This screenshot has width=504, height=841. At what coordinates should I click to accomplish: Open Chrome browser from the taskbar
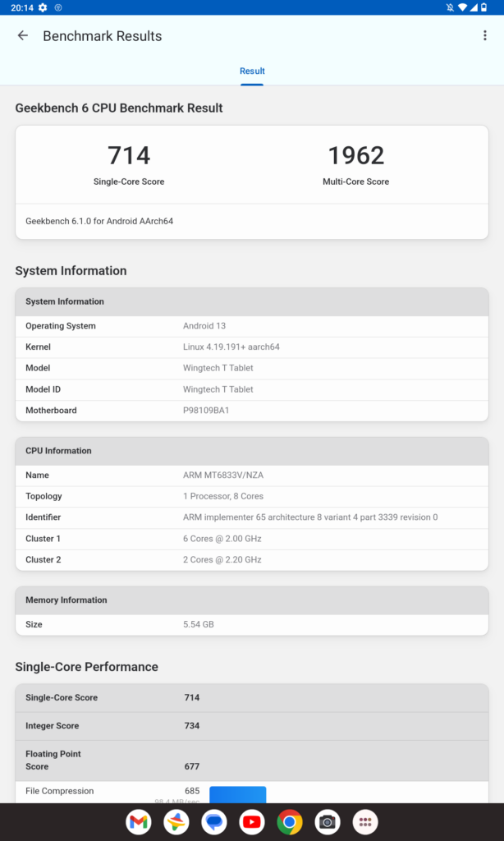(290, 821)
